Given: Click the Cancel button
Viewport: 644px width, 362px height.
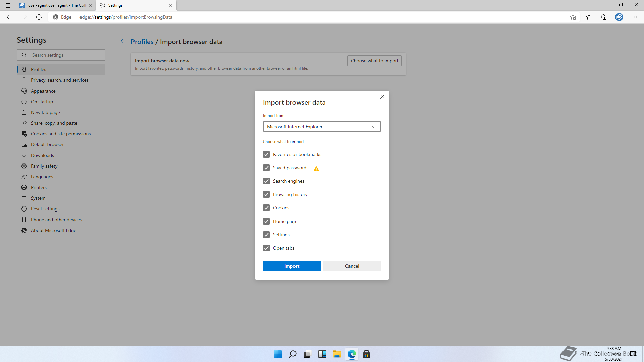Looking at the screenshot, I should click(352, 266).
